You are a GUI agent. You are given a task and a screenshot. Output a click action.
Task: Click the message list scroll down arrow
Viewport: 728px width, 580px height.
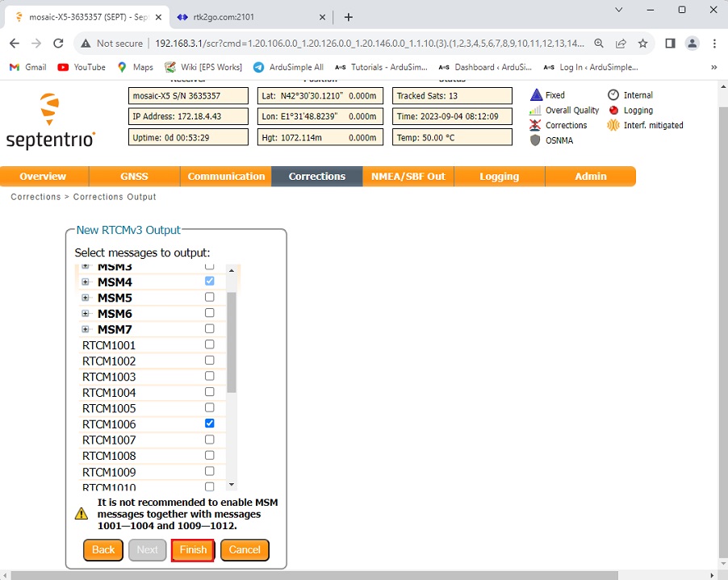[232, 485]
